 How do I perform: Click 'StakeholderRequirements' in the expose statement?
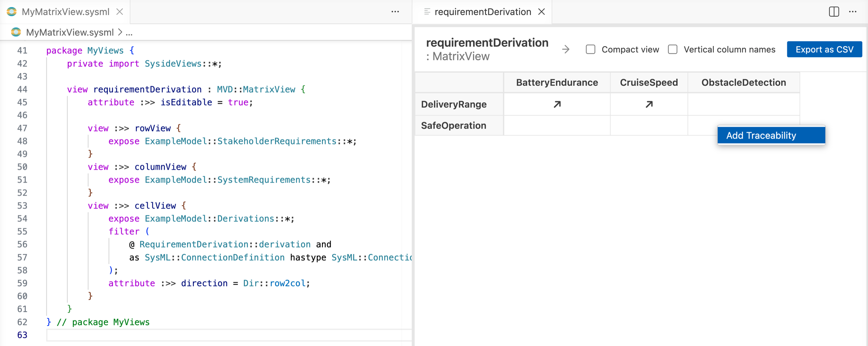pos(277,141)
